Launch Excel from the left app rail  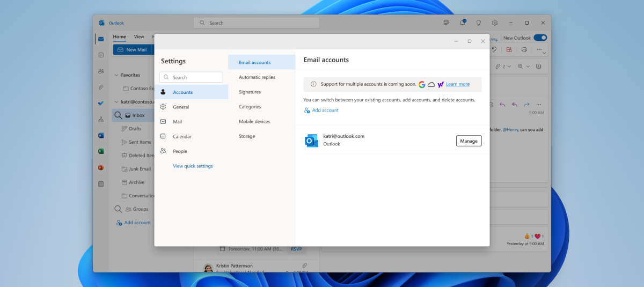pos(101,151)
